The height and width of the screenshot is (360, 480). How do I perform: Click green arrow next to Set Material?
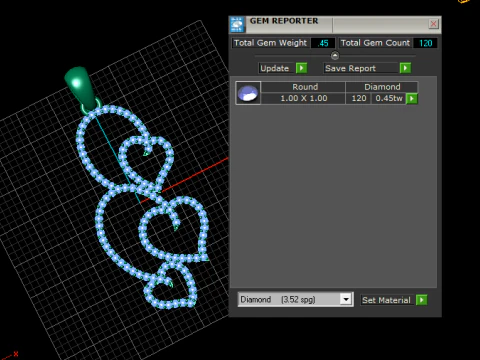click(422, 300)
